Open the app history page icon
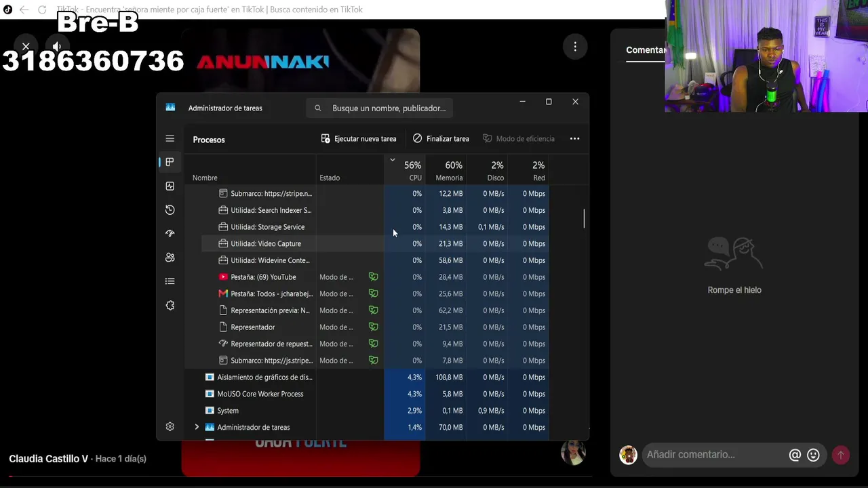 point(170,210)
